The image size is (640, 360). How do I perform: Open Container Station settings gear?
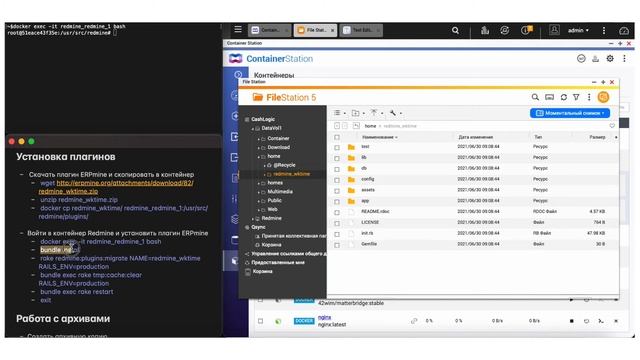tap(610, 59)
